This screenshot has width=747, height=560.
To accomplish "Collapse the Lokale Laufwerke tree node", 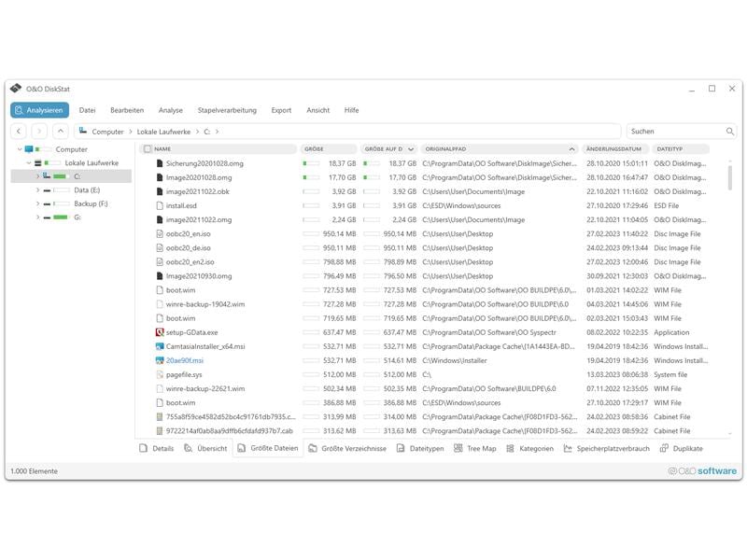I will point(29,162).
